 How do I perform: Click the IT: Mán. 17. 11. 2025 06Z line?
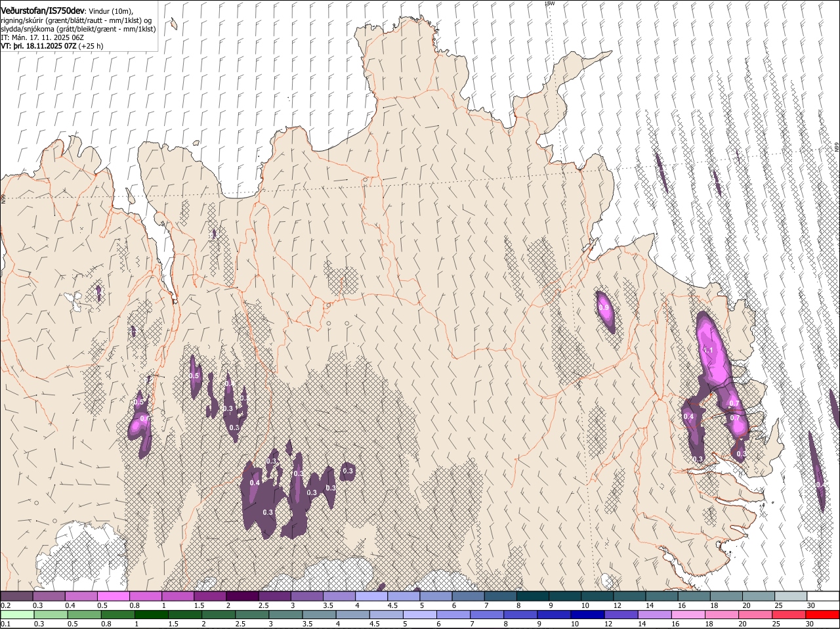tap(43, 37)
